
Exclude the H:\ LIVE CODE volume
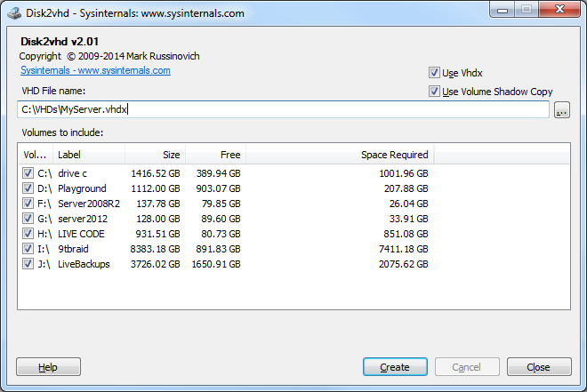coord(28,234)
